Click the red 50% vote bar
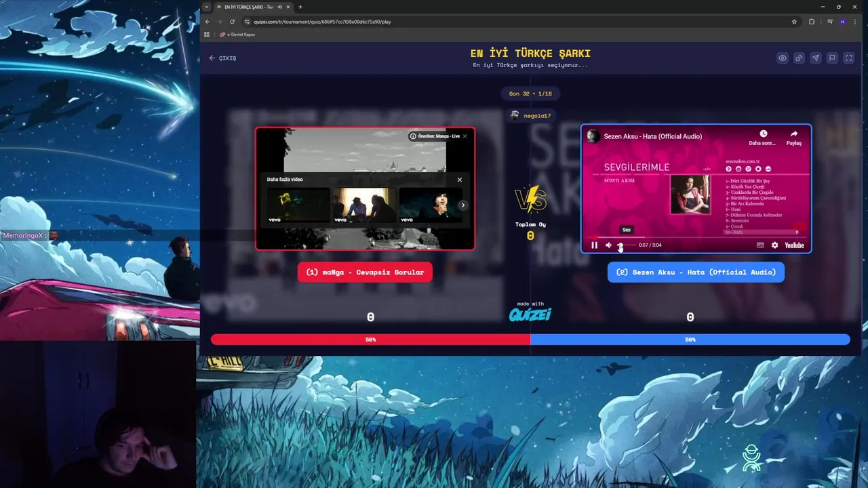Viewport: 868px width, 488px height. point(370,340)
